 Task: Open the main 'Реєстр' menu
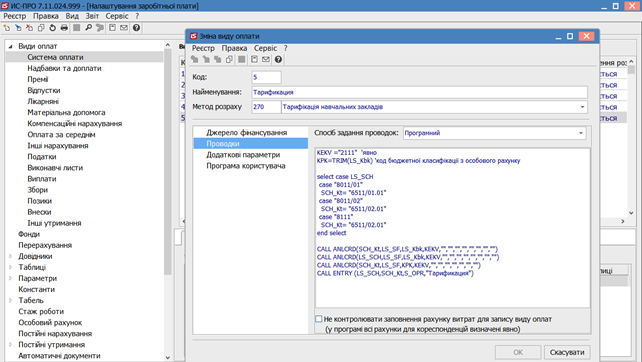click(15, 16)
